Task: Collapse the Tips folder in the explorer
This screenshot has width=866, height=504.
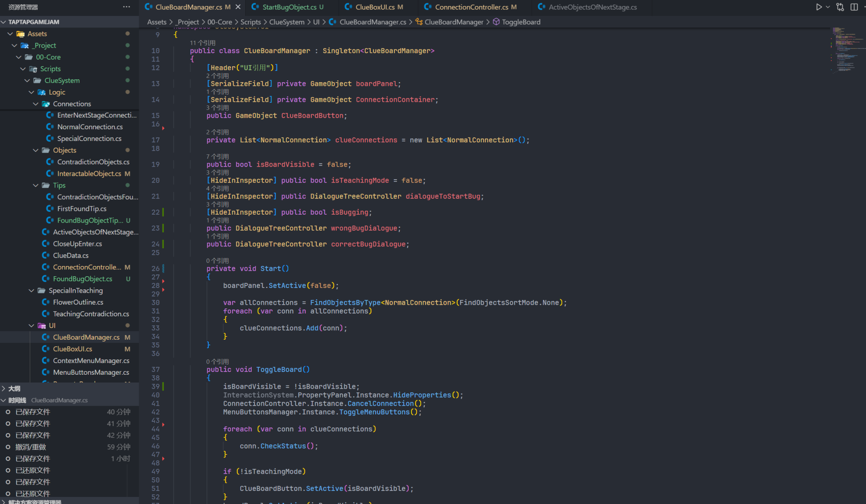Action: point(36,185)
